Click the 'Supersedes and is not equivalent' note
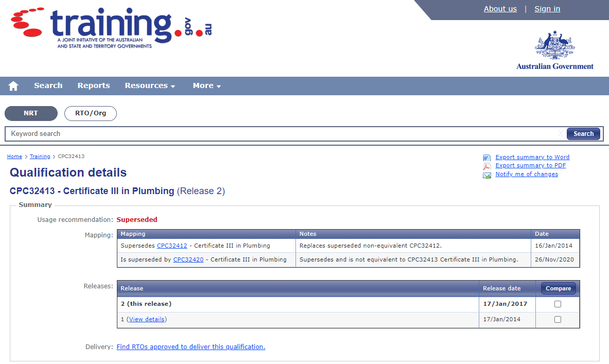This screenshot has width=609, height=364. pyautogui.click(x=409, y=259)
